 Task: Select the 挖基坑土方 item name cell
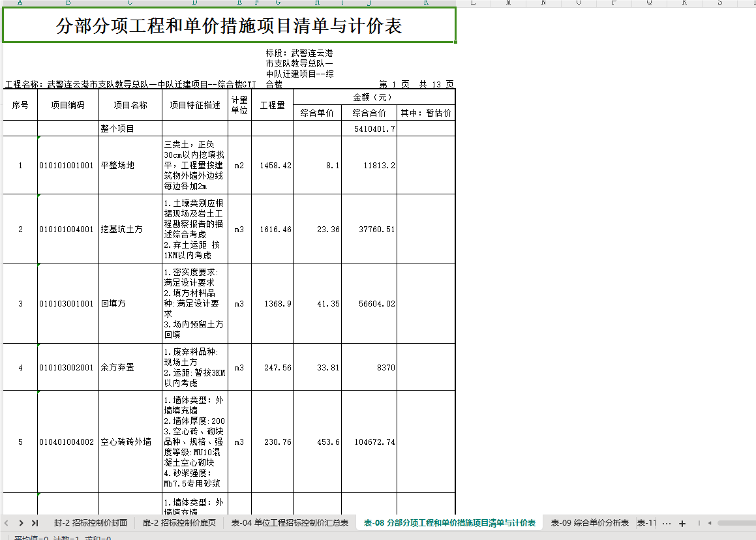coord(130,229)
